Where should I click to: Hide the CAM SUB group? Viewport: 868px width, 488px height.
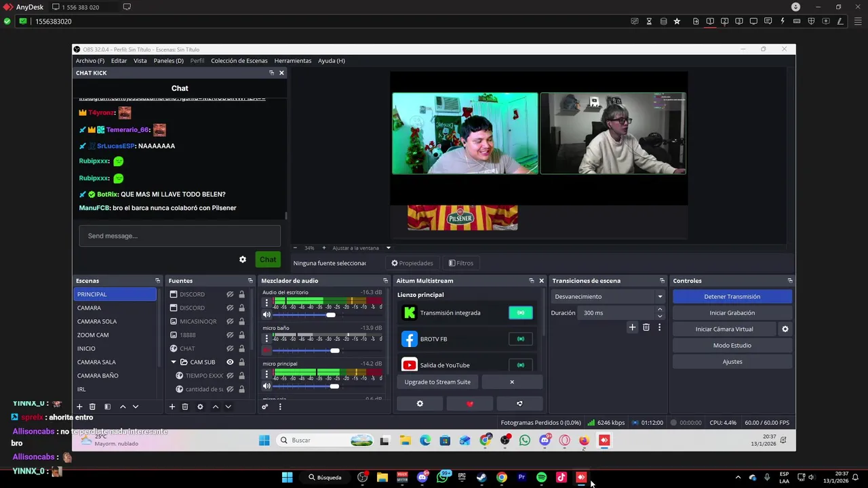point(230,362)
